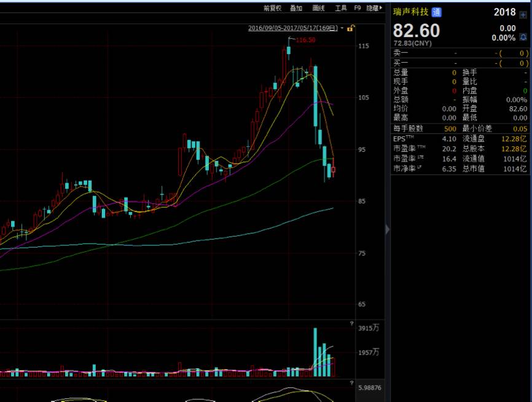
Task: Click the tallest cyan volume bar
Action: (x=315, y=352)
